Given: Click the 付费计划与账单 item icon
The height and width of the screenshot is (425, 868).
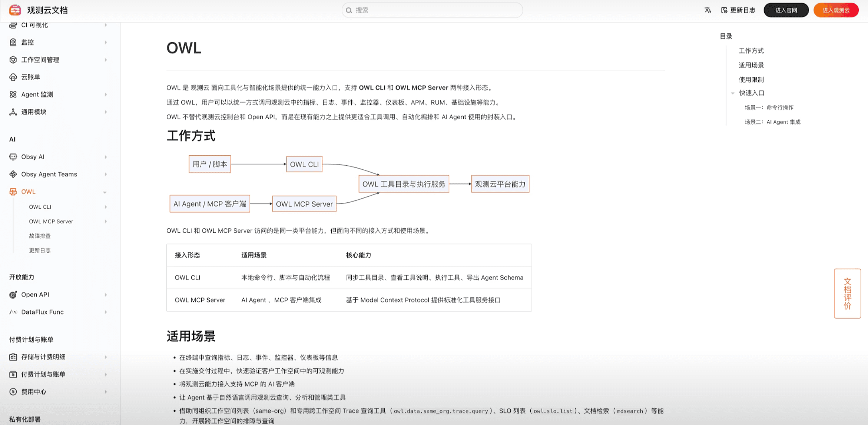Looking at the screenshot, I should click(x=13, y=374).
